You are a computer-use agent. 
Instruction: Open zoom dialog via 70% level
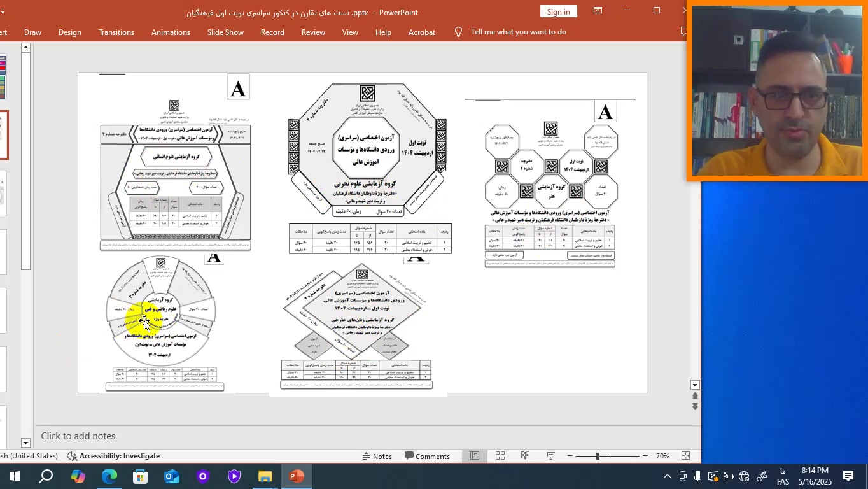point(662,456)
